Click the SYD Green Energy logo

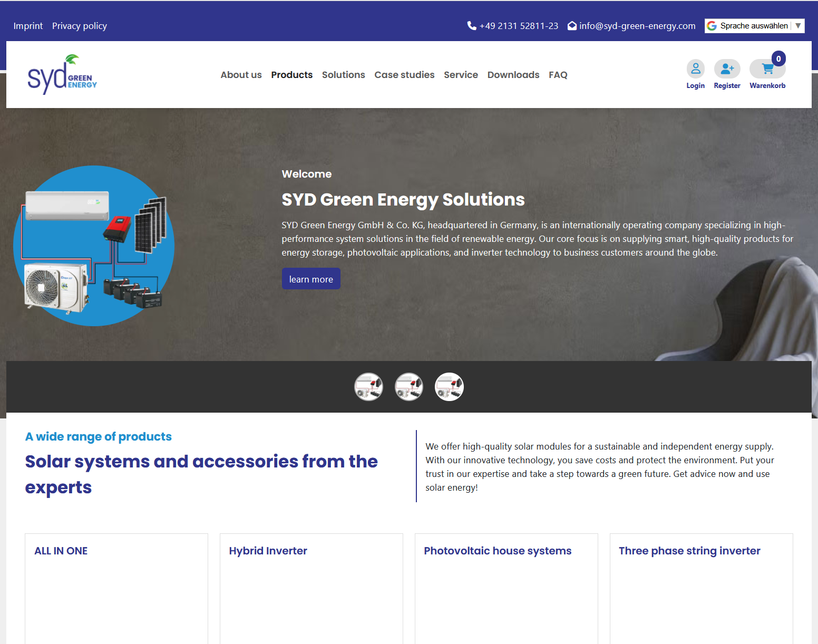pyautogui.click(x=62, y=75)
